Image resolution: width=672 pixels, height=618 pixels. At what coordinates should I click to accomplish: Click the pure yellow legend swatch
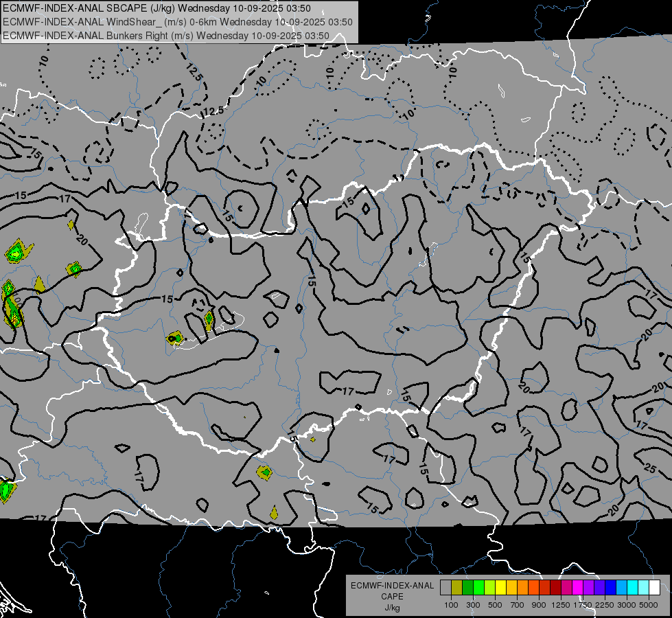[x=500, y=587]
